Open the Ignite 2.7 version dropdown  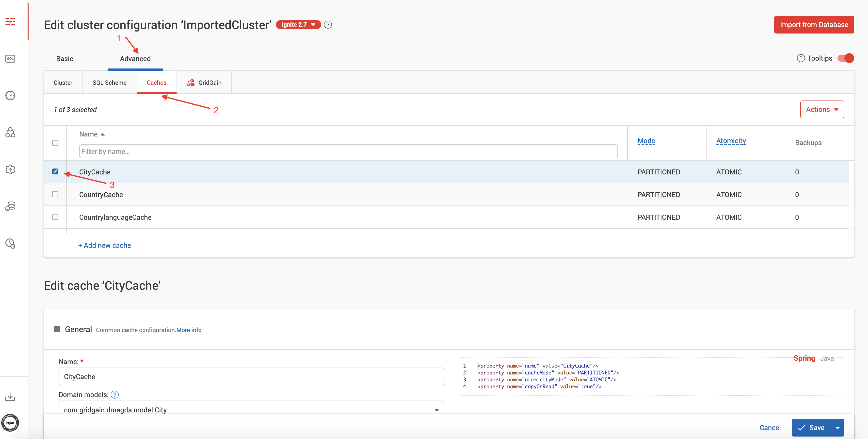click(x=298, y=25)
